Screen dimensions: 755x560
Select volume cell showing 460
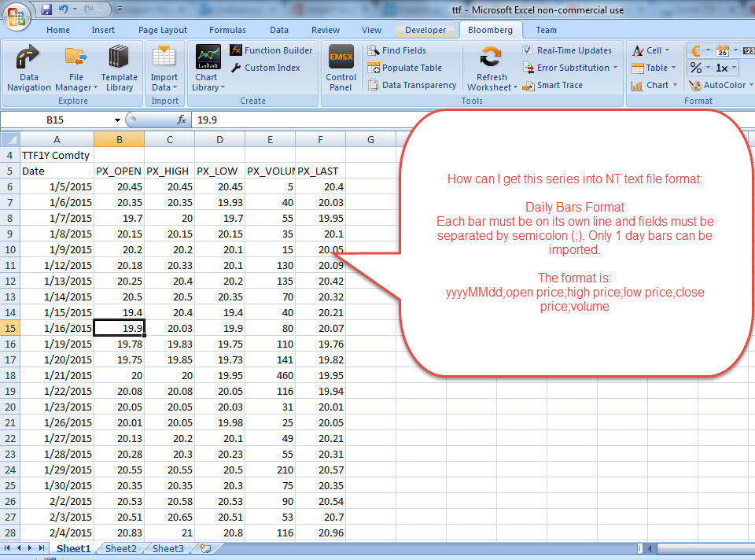click(270, 375)
